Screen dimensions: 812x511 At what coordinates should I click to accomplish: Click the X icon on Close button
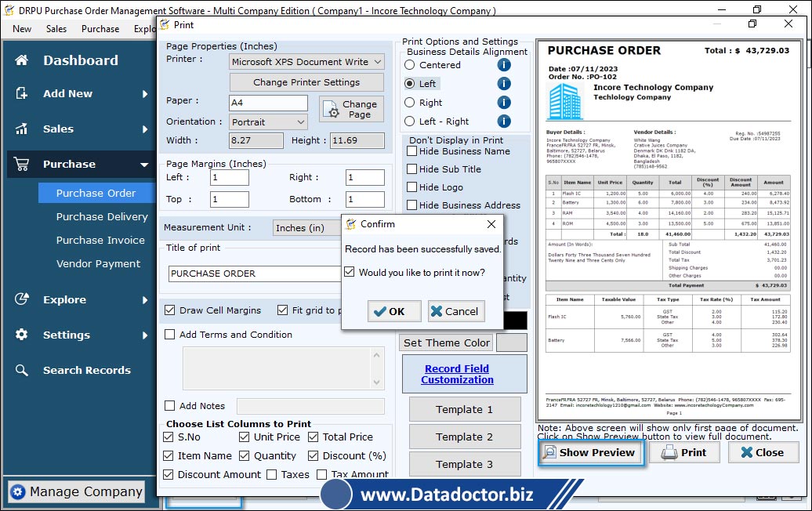pyautogui.click(x=746, y=452)
